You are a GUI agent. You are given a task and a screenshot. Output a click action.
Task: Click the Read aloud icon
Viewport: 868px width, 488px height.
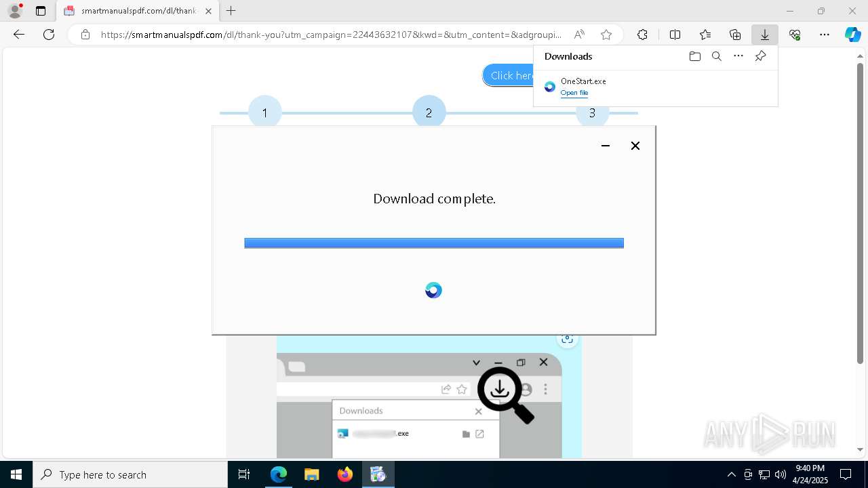[x=579, y=35]
